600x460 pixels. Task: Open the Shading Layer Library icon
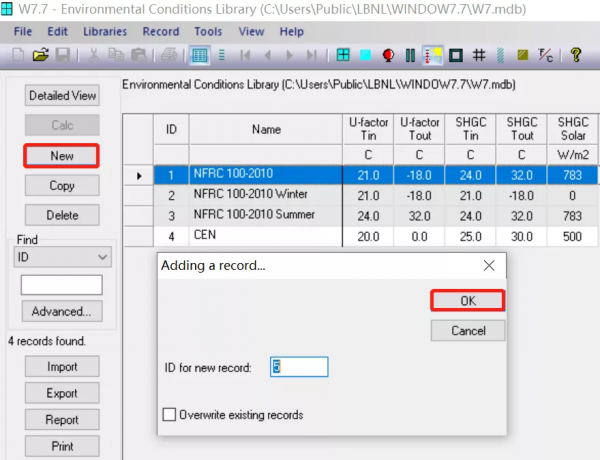500,55
